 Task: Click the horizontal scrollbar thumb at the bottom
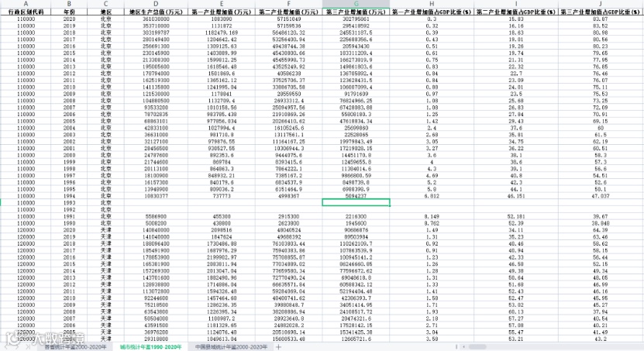[477, 347]
